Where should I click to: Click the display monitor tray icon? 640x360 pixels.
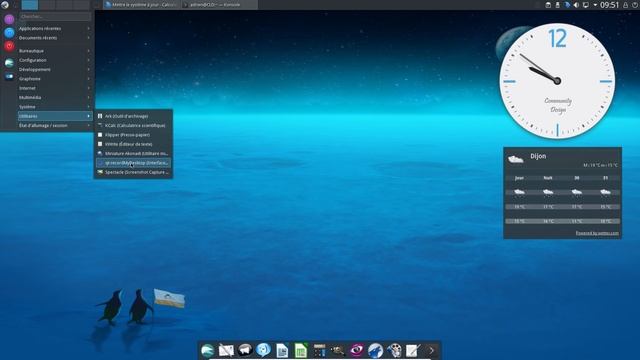586,5
